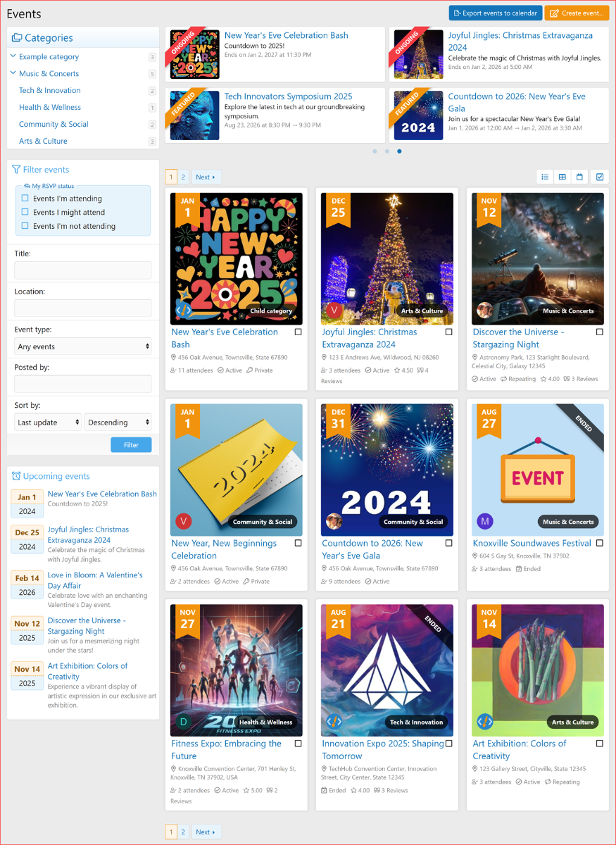Switch to list view icon

(x=545, y=177)
